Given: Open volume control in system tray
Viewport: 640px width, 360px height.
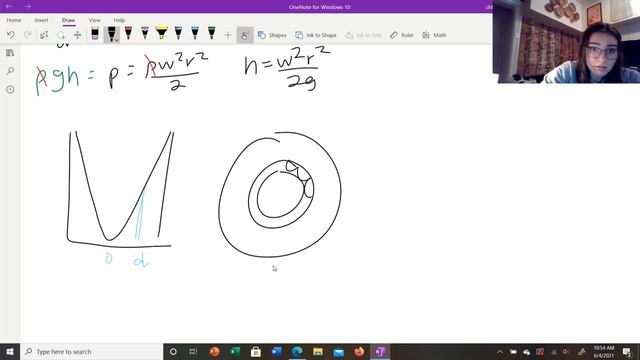Looking at the screenshot, I should (x=565, y=352).
